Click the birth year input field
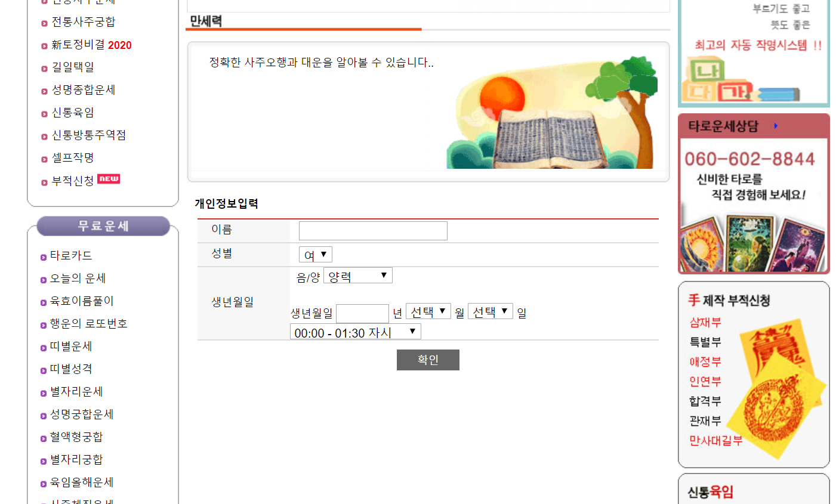Screen dimensions: 836x504 pos(362,314)
